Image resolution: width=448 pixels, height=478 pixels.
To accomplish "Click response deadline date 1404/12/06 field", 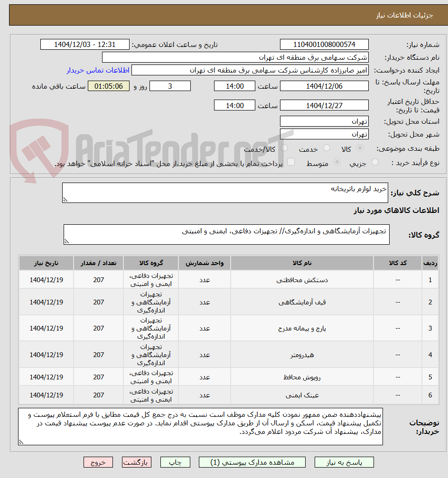I will coord(324,86).
